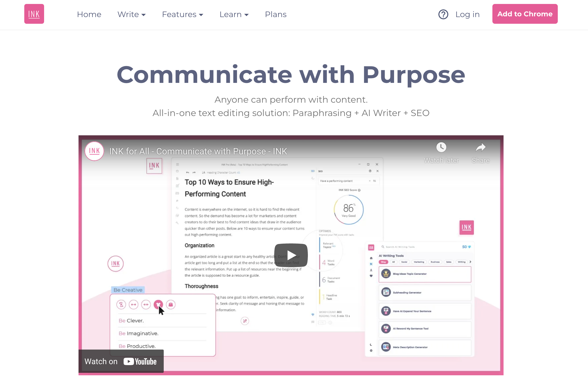This screenshot has height=379, width=588.
Task: Select the Plans menu item
Action: (276, 14)
